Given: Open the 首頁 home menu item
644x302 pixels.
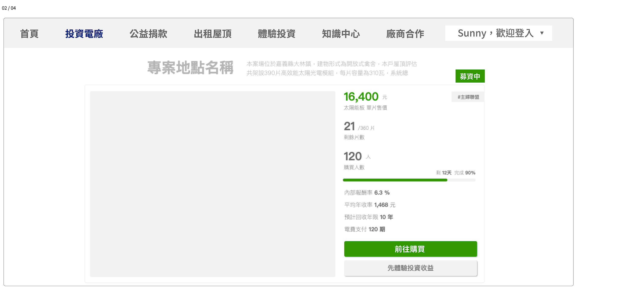Looking at the screenshot, I should 29,34.
